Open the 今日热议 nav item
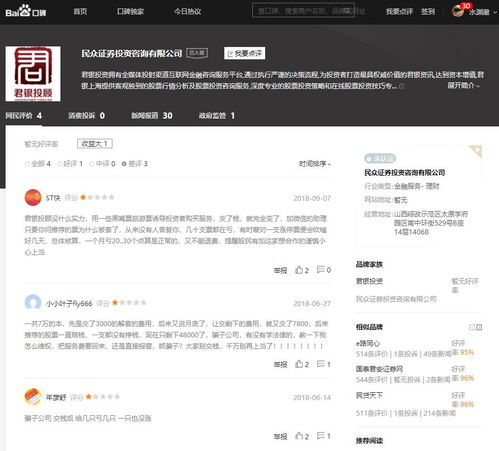The height and width of the screenshot is (451, 499). tap(187, 11)
